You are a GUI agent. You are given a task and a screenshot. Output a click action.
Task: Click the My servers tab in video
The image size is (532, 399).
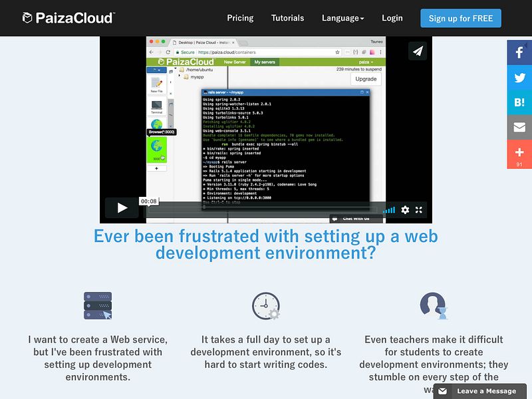265,62
